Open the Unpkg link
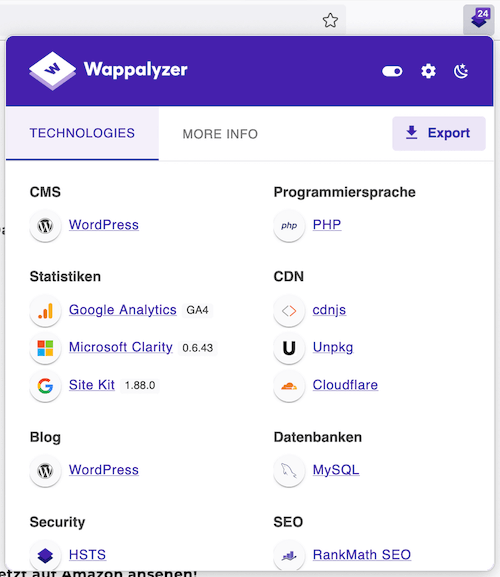 [333, 347]
